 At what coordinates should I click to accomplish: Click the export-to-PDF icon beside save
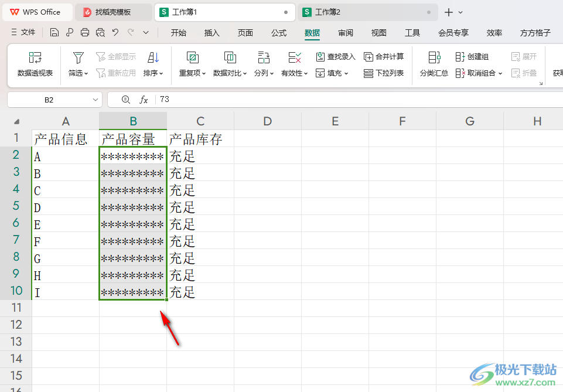[70, 33]
